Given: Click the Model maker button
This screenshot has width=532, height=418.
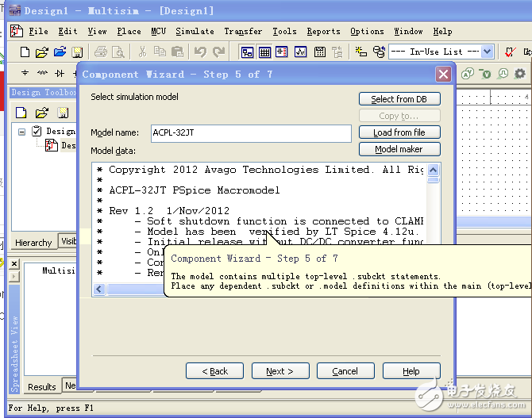Looking at the screenshot, I should click(399, 149).
